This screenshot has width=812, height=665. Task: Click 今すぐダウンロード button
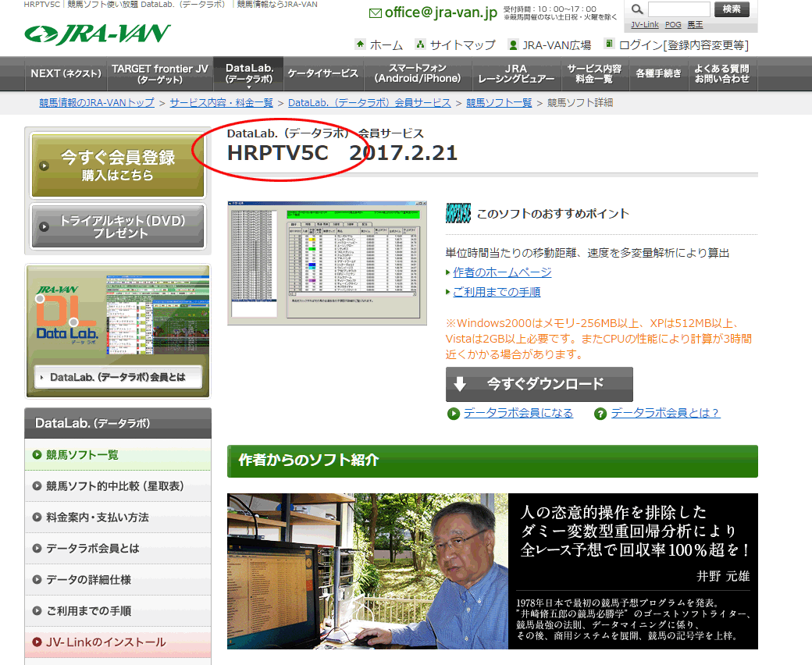(539, 384)
